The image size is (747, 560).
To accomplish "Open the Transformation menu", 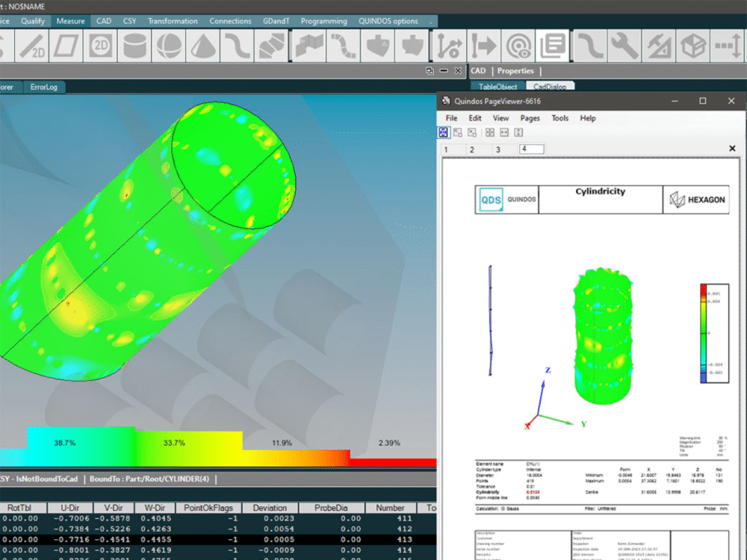I will pos(173,21).
